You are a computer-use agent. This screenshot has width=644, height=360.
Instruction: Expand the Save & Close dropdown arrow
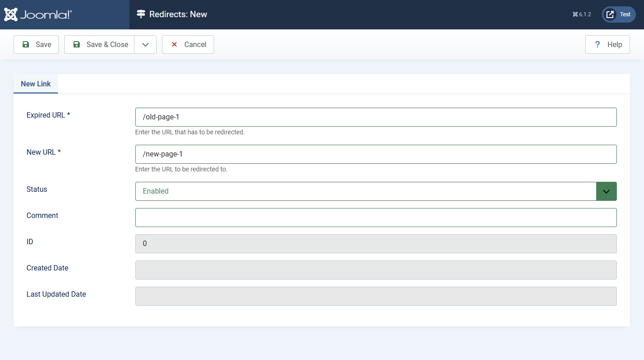(x=145, y=44)
